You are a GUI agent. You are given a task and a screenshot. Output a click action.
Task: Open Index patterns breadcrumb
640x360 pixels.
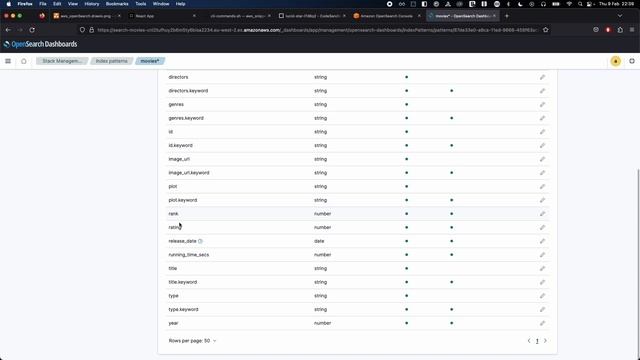(x=111, y=61)
